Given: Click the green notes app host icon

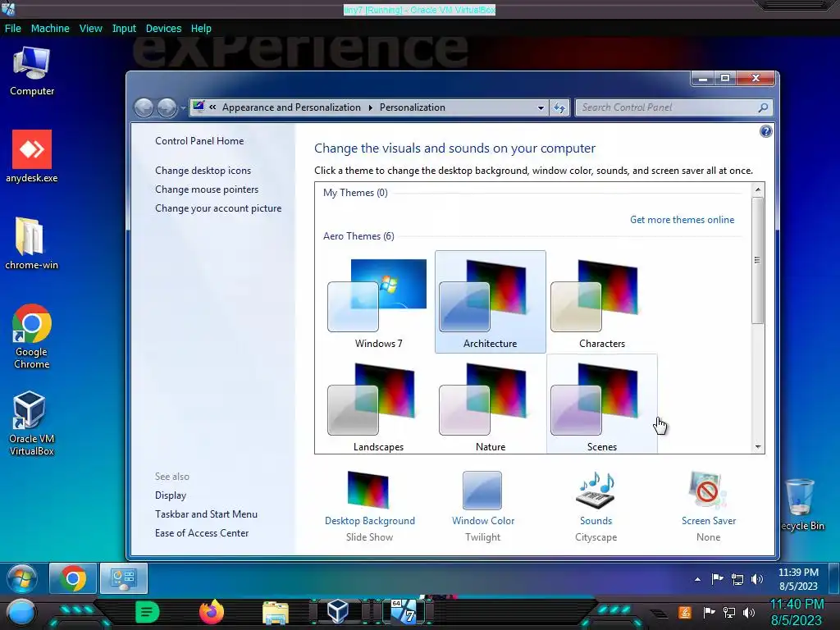Looking at the screenshot, I should pyautogui.click(x=148, y=612).
